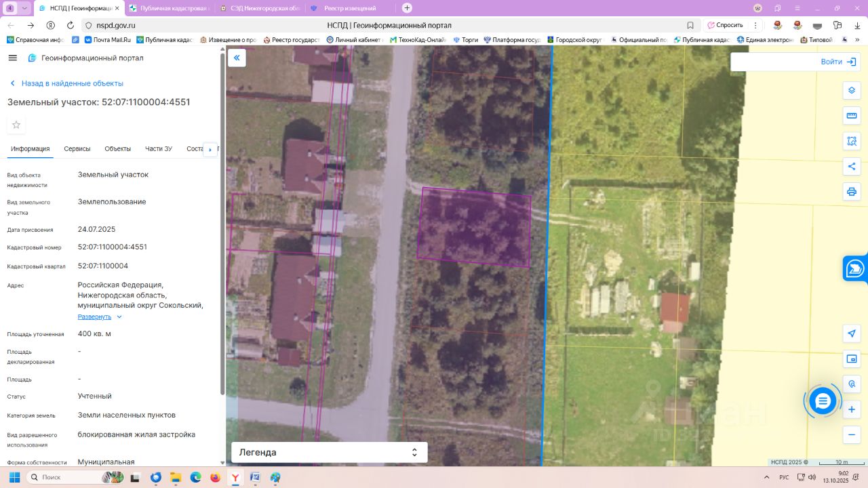
Task: Click the date value 24.07.2025
Action: 97,229
